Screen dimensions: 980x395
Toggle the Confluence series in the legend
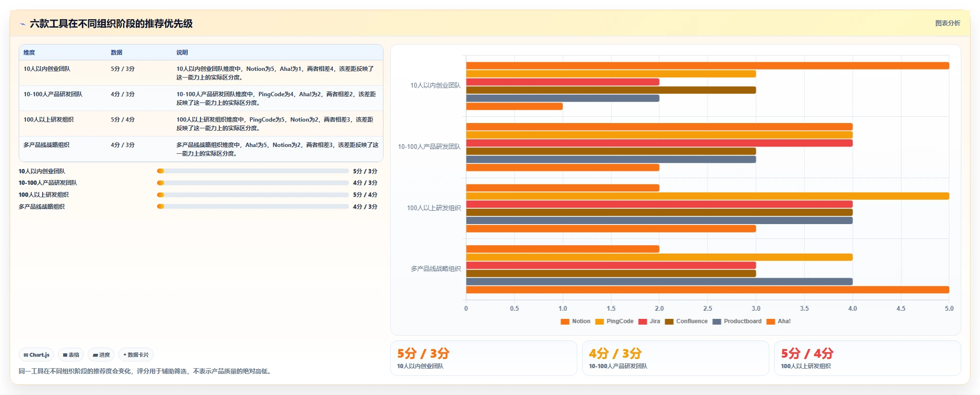click(686, 322)
